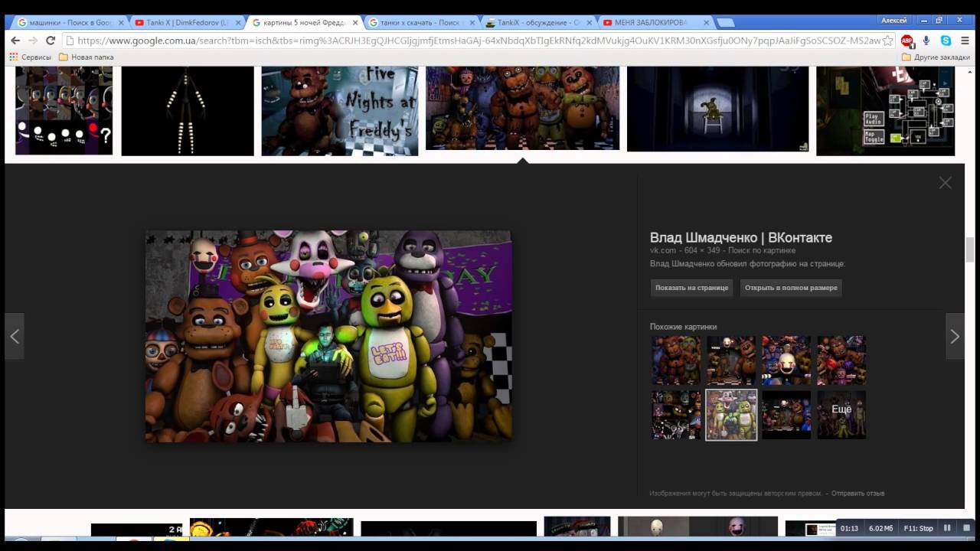Reload the page with the refresh icon
The image size is (980, 551).
tap(51, 41)
